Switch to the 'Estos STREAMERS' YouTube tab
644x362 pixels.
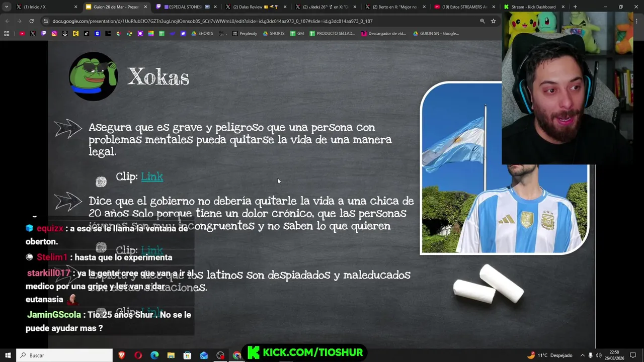(x=465, y=7)
